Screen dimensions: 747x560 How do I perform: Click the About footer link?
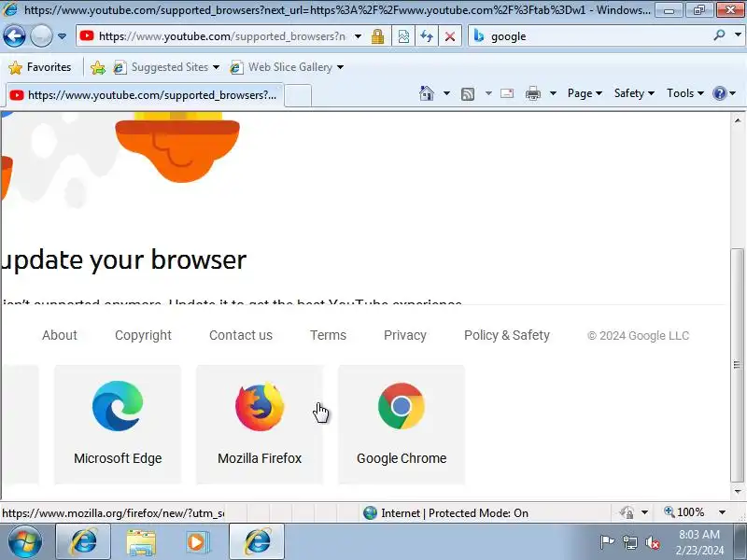point(60,335)
